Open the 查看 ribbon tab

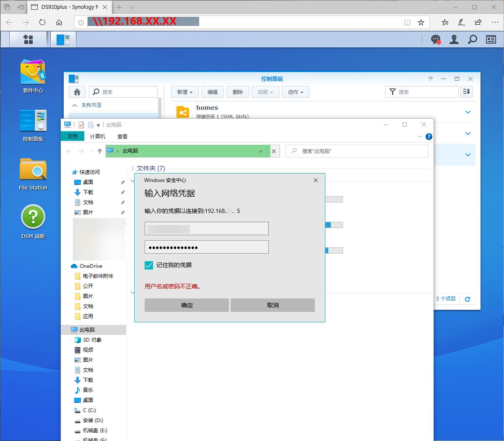pyautogui.click(x=122, y=136)
